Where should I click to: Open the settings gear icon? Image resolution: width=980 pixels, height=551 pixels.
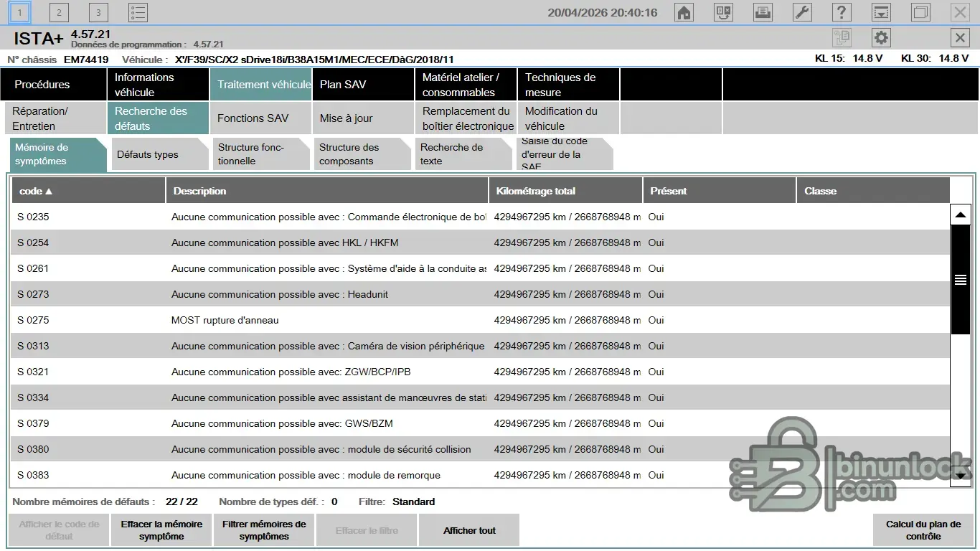click(881, 38)
